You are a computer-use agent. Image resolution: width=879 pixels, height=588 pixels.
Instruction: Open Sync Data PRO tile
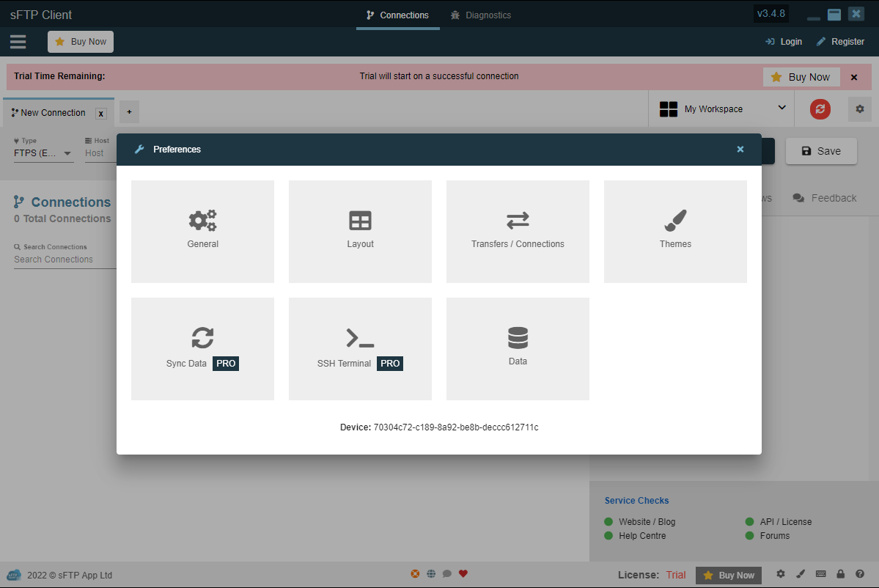[202, 349]
